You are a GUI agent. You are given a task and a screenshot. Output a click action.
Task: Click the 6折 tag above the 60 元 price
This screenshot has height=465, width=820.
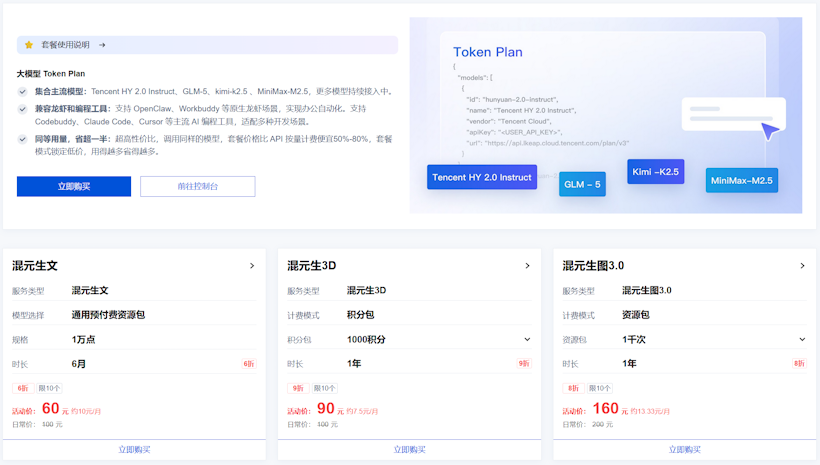pos(23,388)
